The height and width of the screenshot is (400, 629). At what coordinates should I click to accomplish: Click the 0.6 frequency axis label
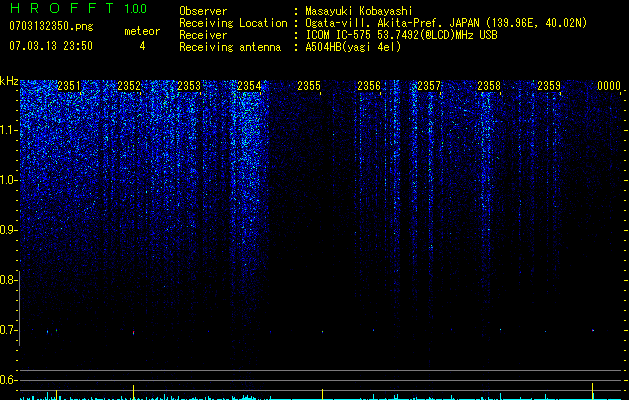click(7, 380)
